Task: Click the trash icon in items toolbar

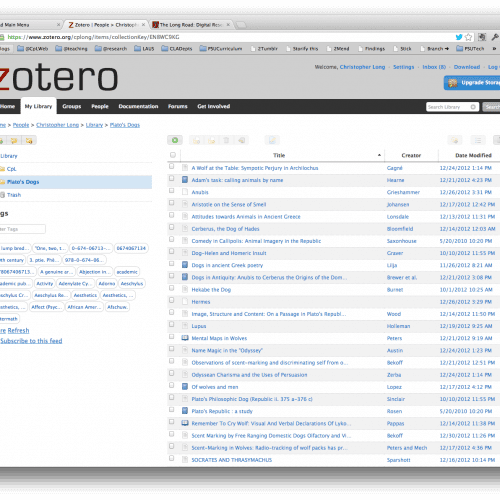Action: click(226, 140)
